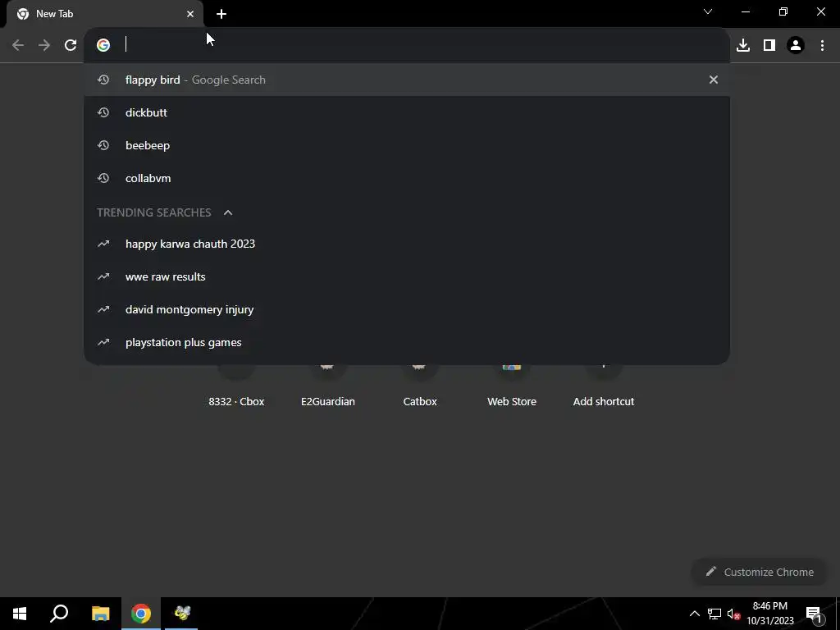Click the history icon beside beebeep
This screenshot has width=840, height=630.
click(103, 145)
